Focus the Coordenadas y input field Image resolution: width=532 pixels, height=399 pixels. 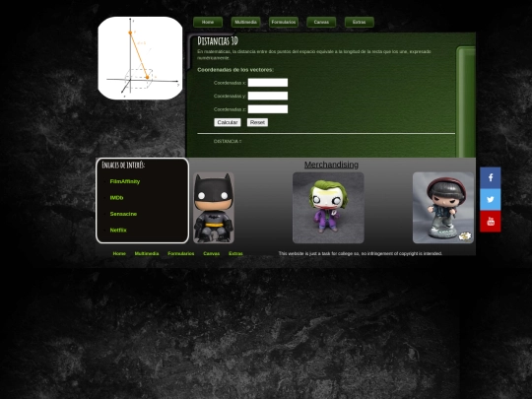pyautogui.click(x=268, y=96)
